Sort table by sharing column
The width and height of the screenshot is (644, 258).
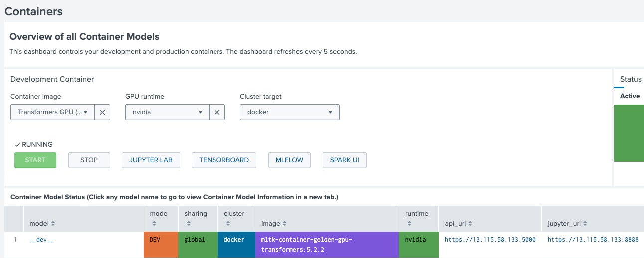(195, 219)
